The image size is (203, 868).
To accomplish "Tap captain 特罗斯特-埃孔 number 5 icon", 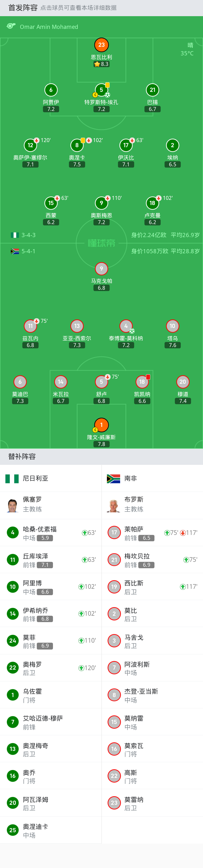I will (101, 90).
